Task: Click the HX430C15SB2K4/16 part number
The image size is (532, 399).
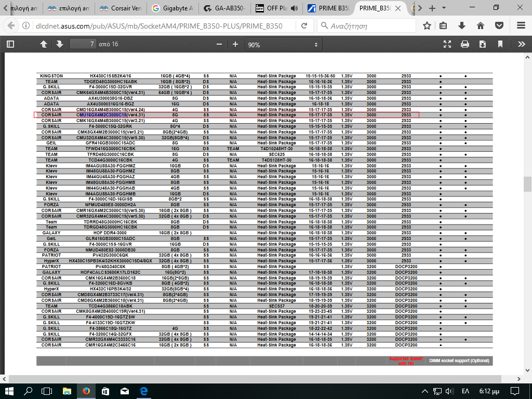Action: click(110, 76)
